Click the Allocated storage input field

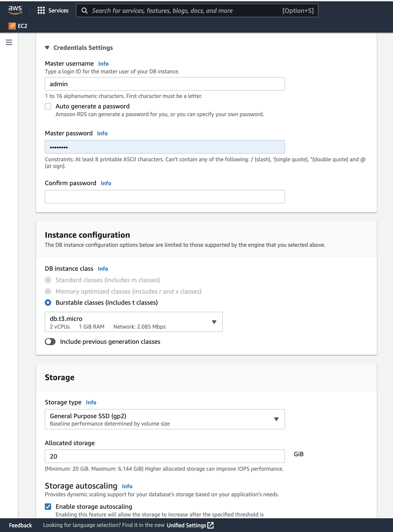click(x=165, y=456)
